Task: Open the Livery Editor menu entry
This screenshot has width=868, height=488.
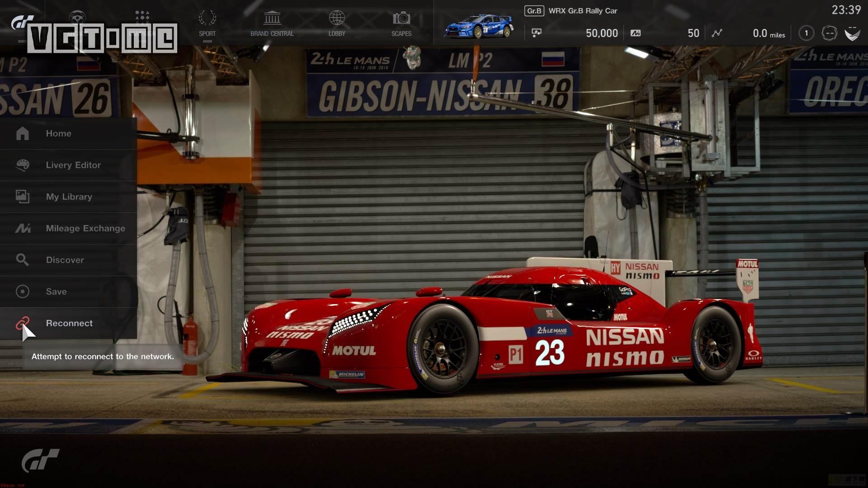Action: click(x=68, y=165)
